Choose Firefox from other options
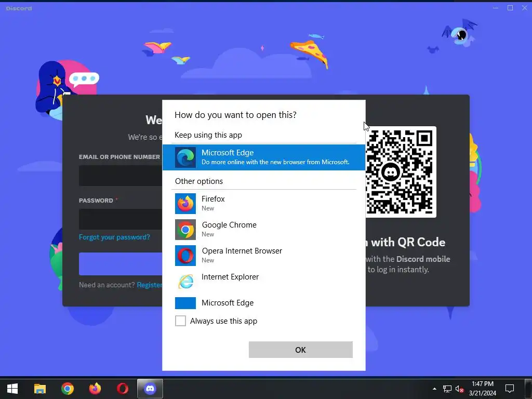This screenshot has width=532, height=399. (263, 203)
